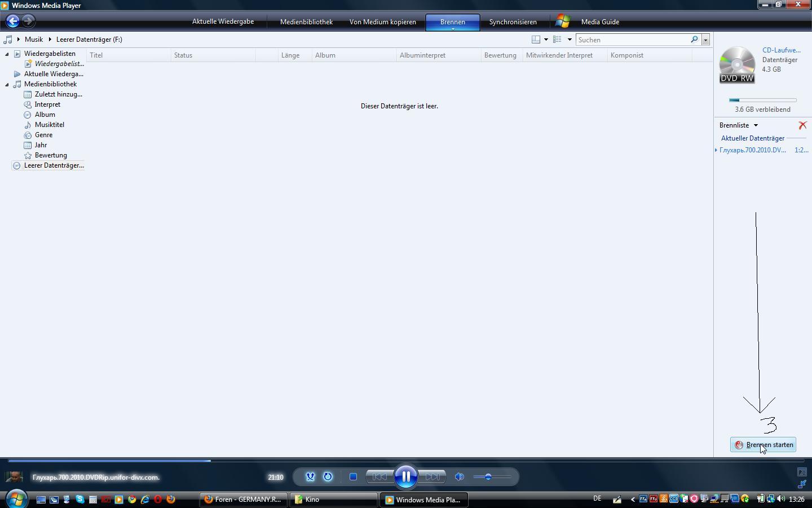The image size is (812, 508).
Task: Click the Forward navigation arrow
Action: coord(29,21)
